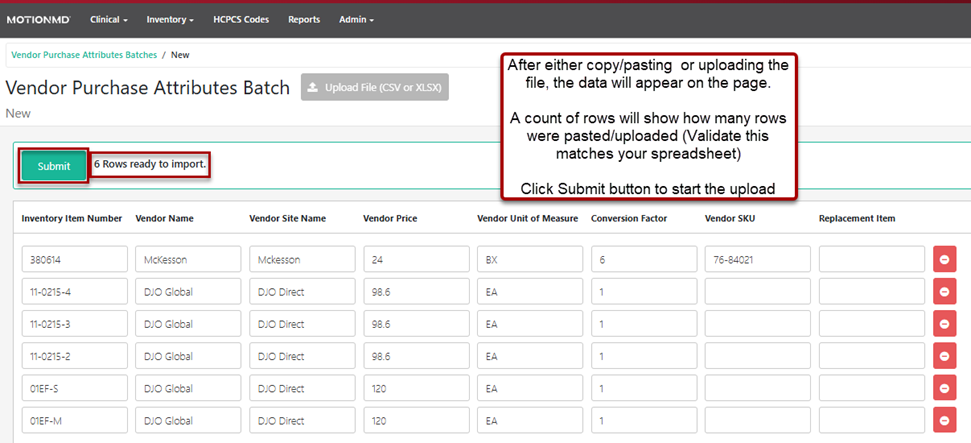Click Vendor SKU field for item 11-0215-4
This screenshot has height=443, width=971.
point(758,292)
